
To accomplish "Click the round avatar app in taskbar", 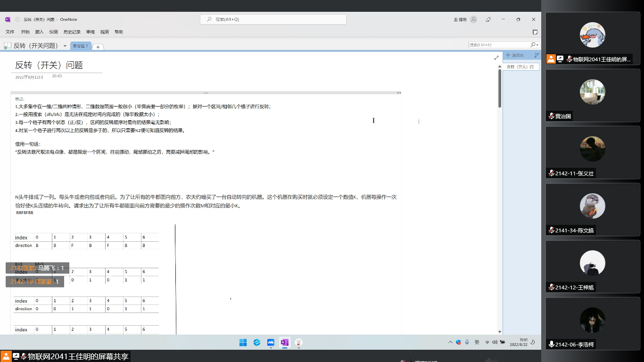I will point(298,343).
